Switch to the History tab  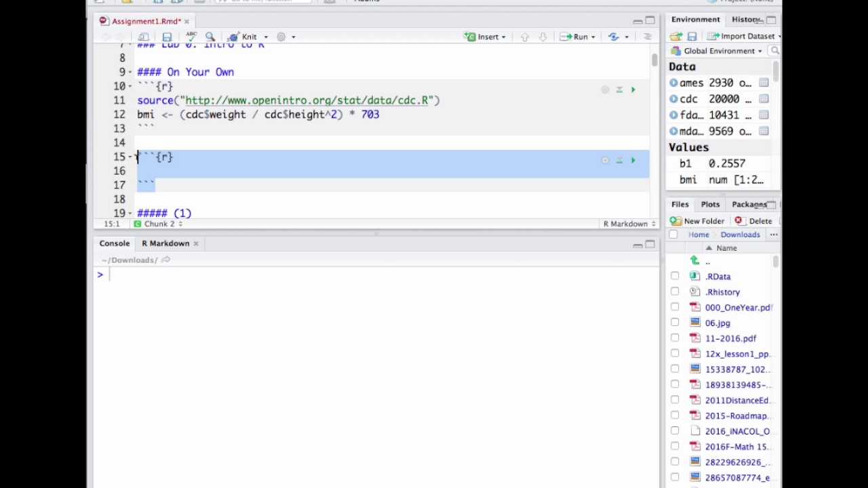coord(746,20)
